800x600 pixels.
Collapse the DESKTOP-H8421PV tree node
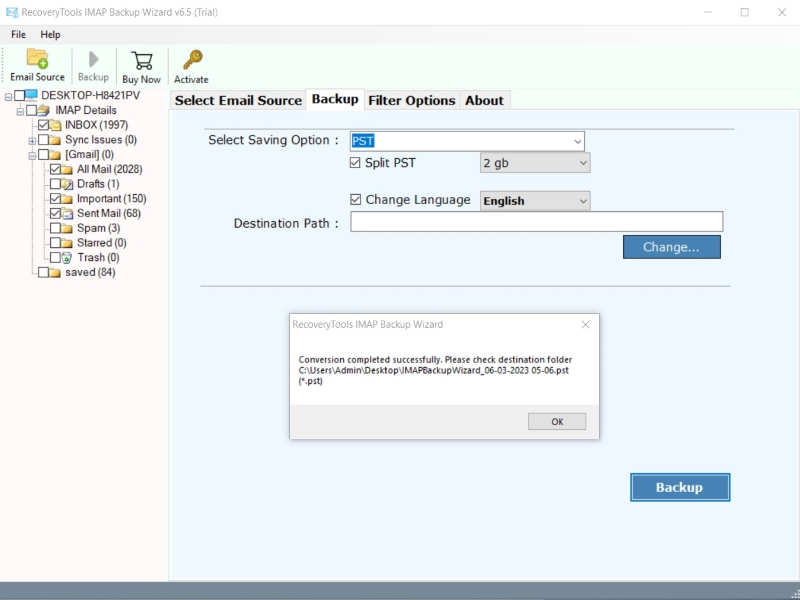tap(8, 96)
